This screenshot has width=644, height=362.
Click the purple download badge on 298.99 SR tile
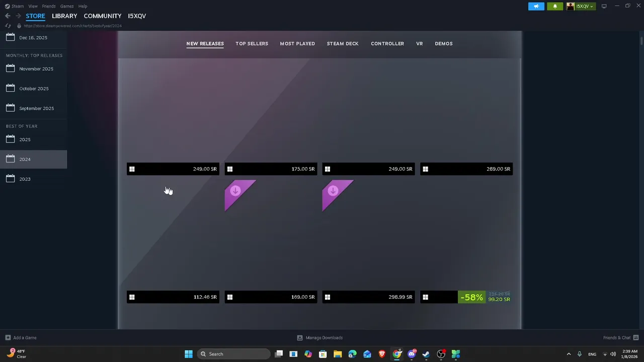[x=333, y=191]
